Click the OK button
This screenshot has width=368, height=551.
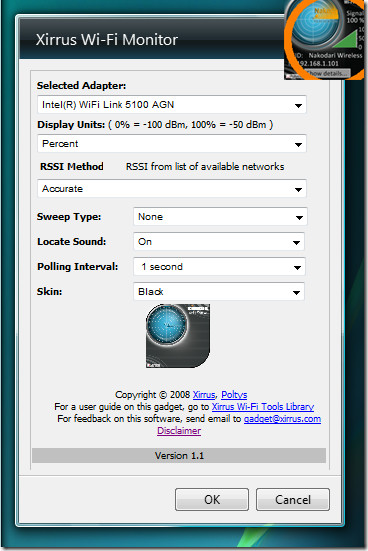pyautogui.click(x=212, y=499)
